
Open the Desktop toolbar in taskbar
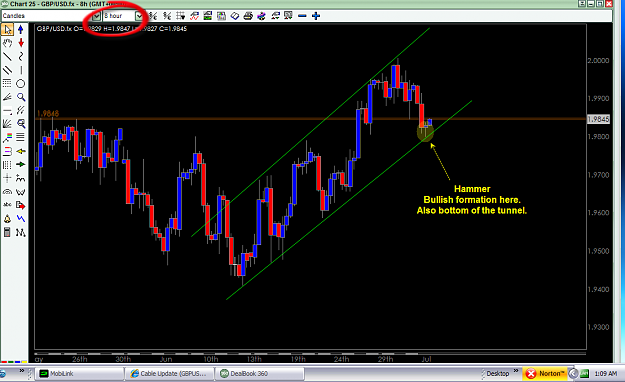498,374
